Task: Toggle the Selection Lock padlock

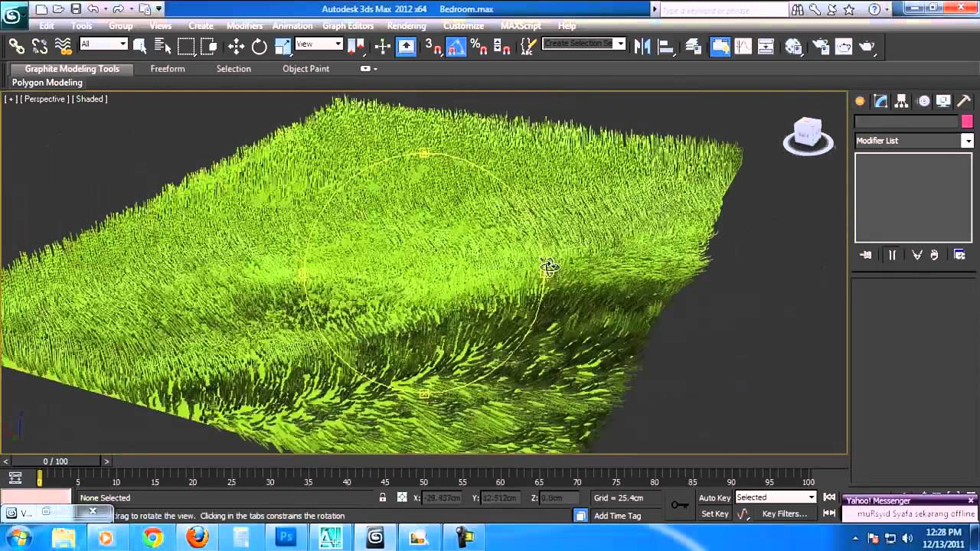Action: tap(383, 497)
